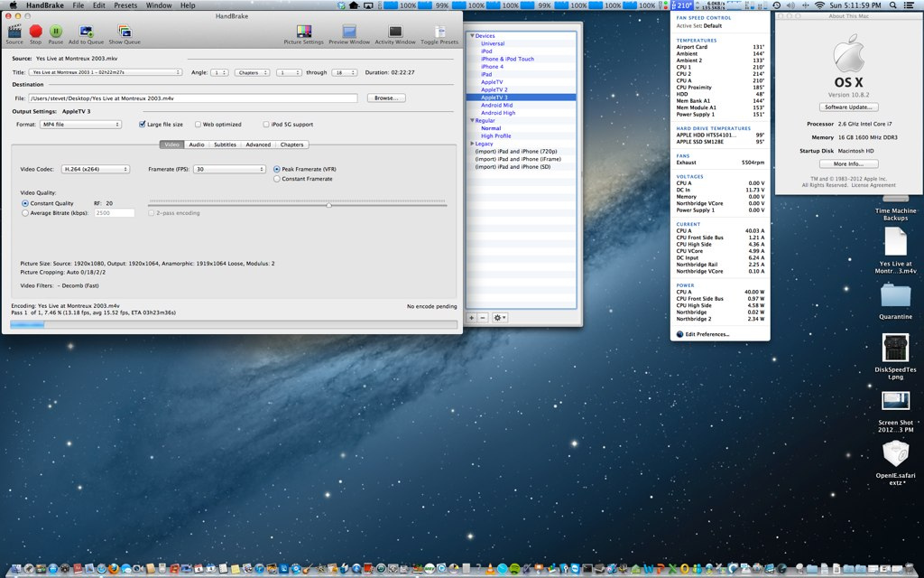Select the iPhone & iPod Touch preset

click(507, 59)
